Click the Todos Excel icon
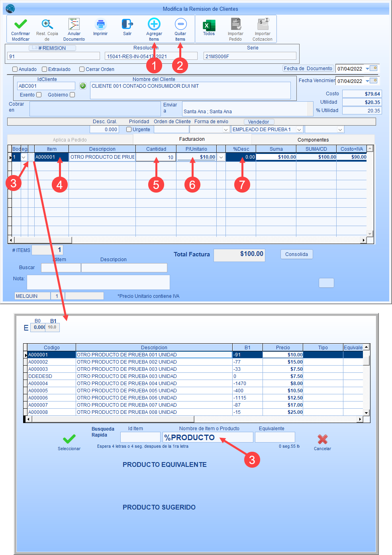Image resolution: width=392 pixels, height=555 pixels. 209,25
